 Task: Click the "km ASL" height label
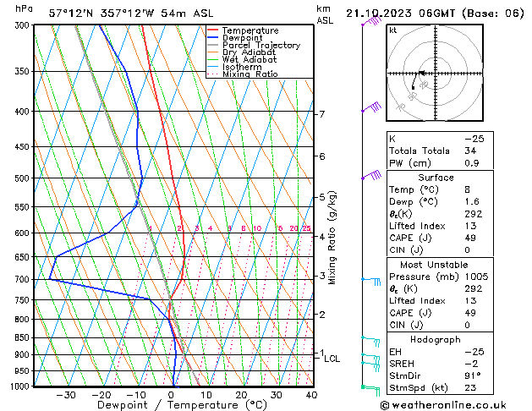pos(325,14)
